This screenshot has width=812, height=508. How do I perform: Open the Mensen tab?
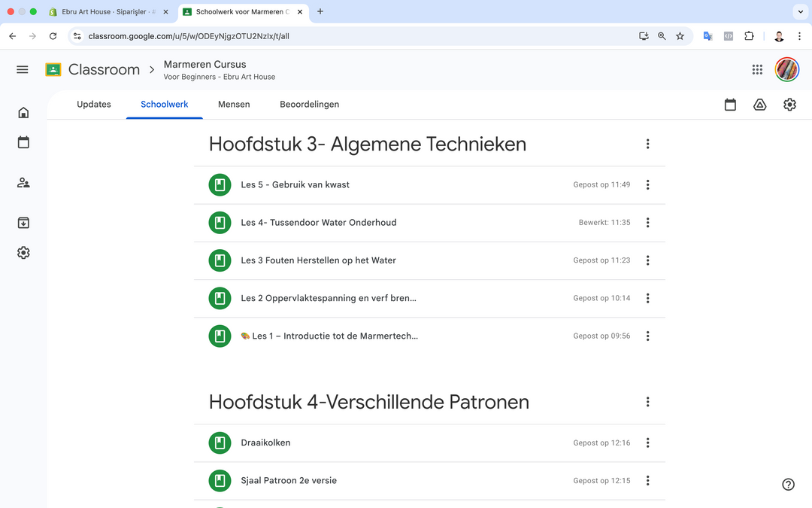234,105
